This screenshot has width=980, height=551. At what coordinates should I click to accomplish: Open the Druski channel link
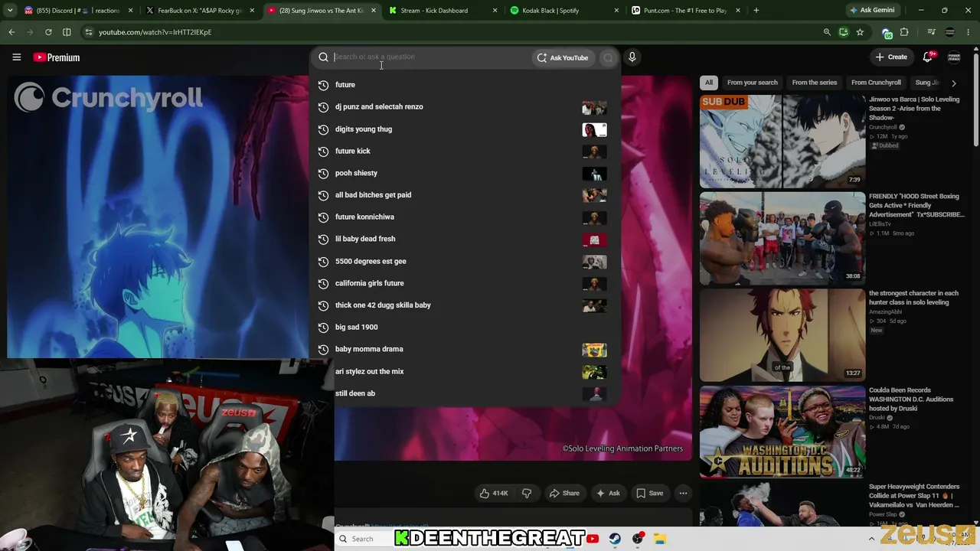(877, 418)
